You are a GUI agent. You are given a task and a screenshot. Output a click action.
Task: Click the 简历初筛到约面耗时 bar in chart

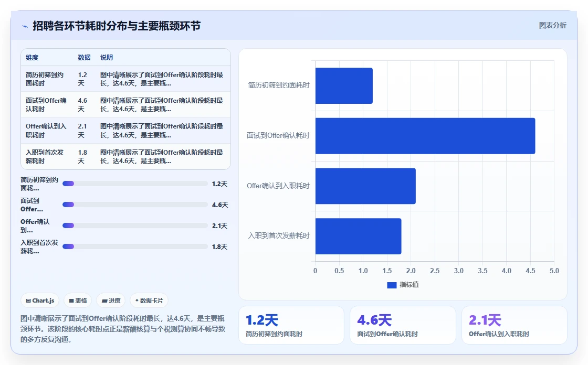344,86
